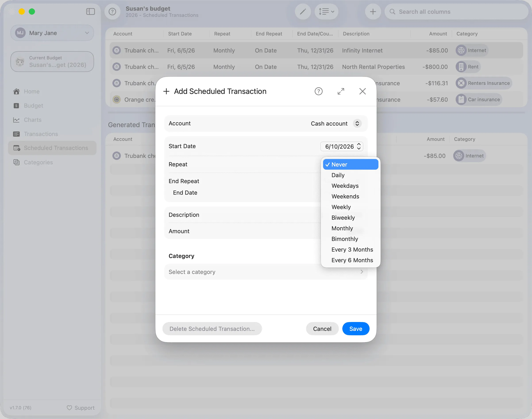Screen dimensions: 532x419
Task: Click the Rent category tag
Action: pos(468,67)
